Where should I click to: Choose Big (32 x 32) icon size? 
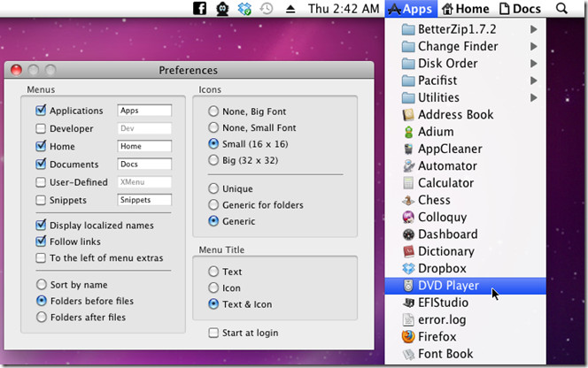213,160
